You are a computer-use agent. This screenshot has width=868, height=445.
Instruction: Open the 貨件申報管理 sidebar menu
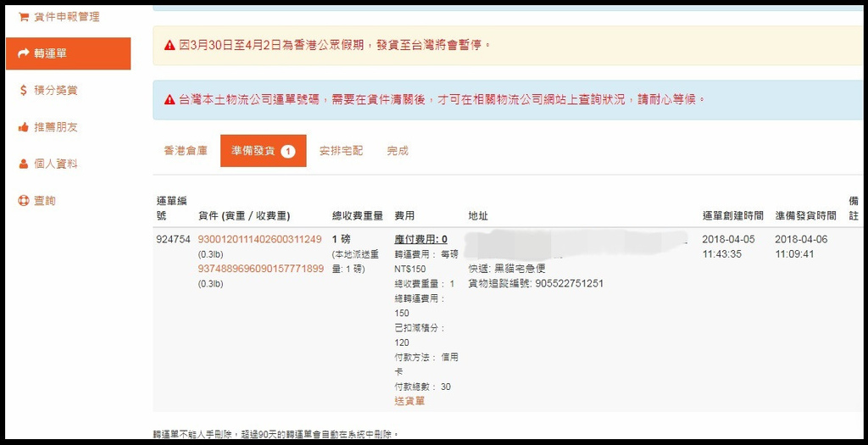coord(66,16)
